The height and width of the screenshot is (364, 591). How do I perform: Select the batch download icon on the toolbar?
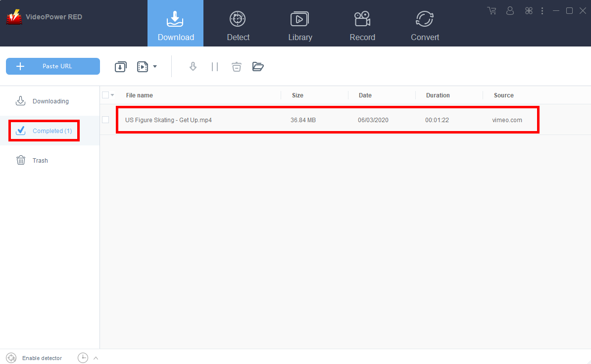pos(120,66)
